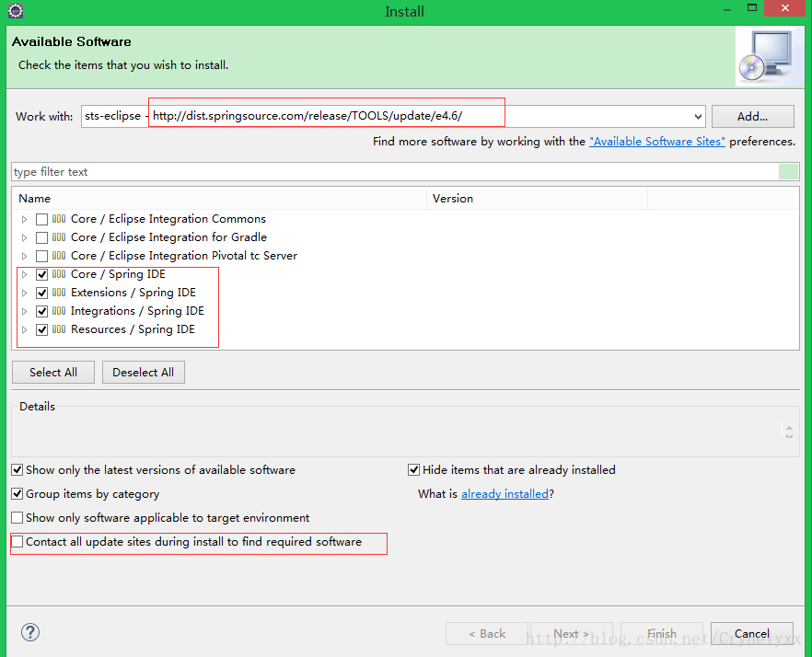Screen dimensions: 812x657
Task: Toggle Show only latest versions checkbox
Action: point(17,470)
